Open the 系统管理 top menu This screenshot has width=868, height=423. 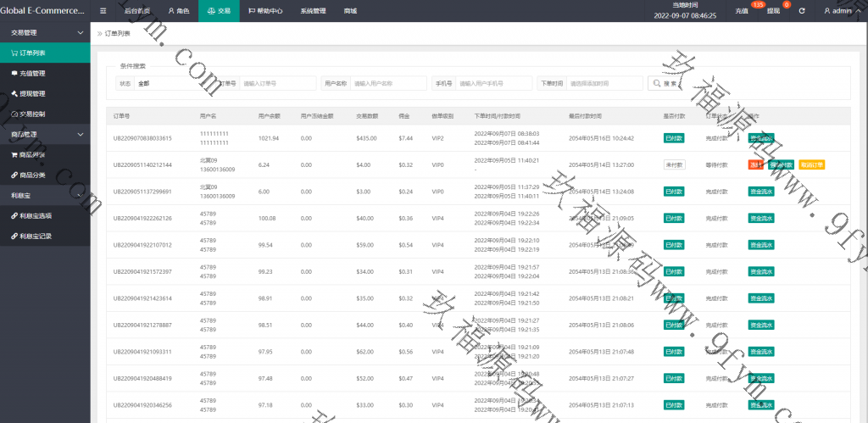click(x=313, y=11)
